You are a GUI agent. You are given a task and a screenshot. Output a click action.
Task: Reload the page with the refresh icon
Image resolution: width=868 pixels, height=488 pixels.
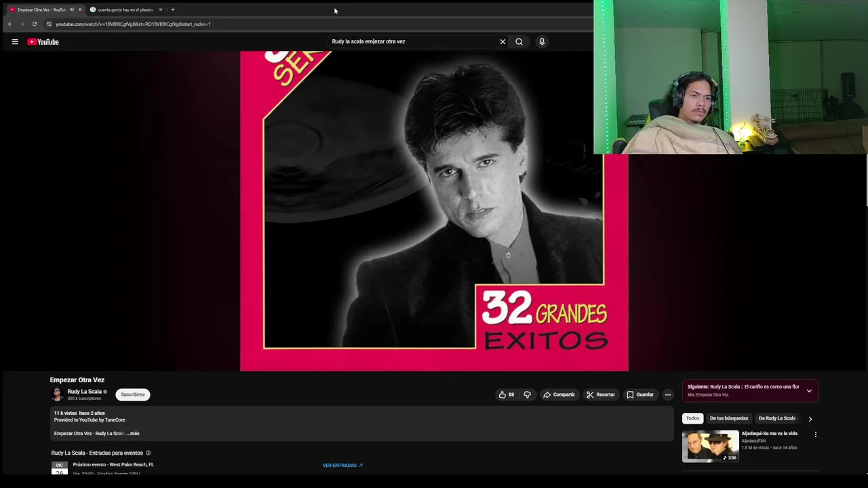tap(35, 24)
